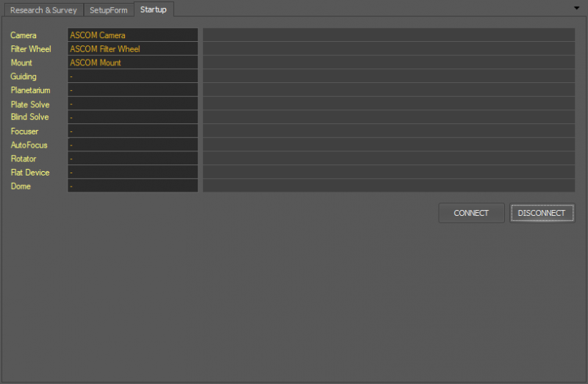
Task: Click the Flat Device row status box
Action: tap(389, 173)
